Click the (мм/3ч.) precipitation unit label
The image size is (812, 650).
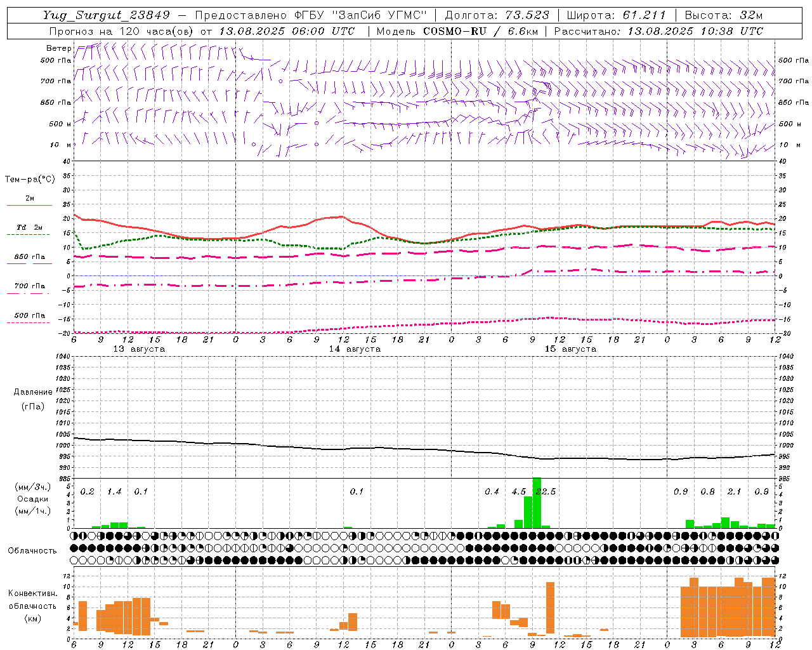click(x=33, y=487)
